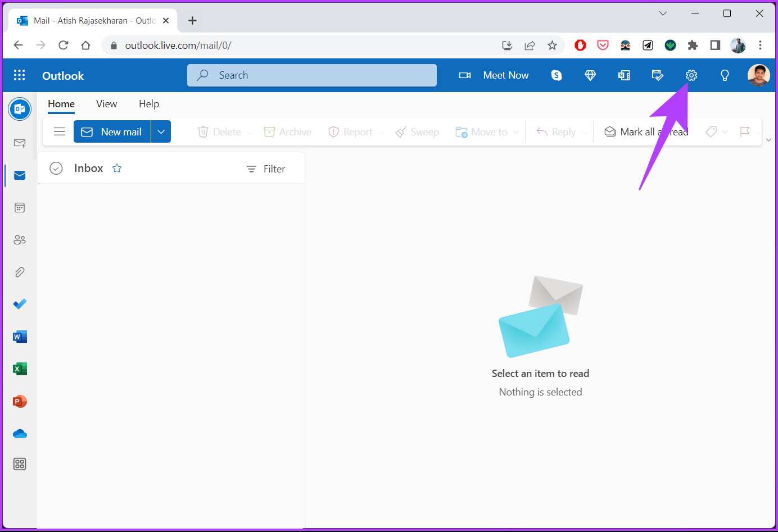Click the Reply toolbar button

pyautogui.click(x=555, y=131)
